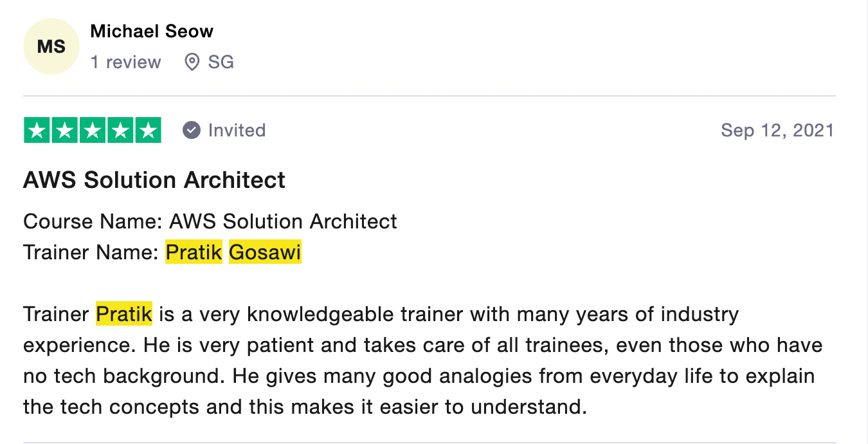The height and width of the screenshot is (444, 868).
Task: Click the first green rating star
Action: 37,131
